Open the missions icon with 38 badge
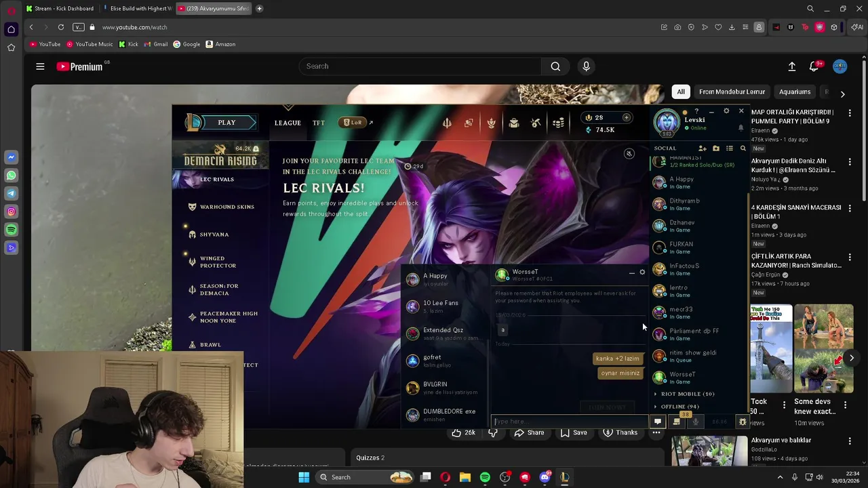The image size is (868, 488). click(x=676, y=422)
